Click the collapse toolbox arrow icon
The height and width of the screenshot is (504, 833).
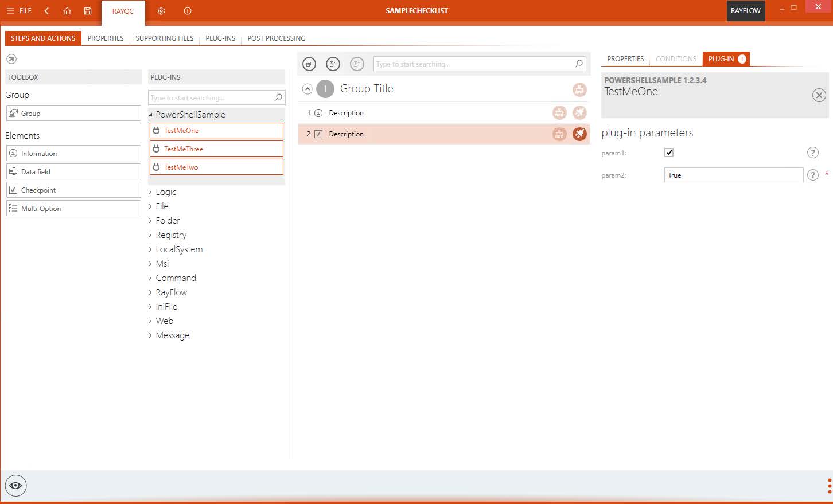[11, 59]
